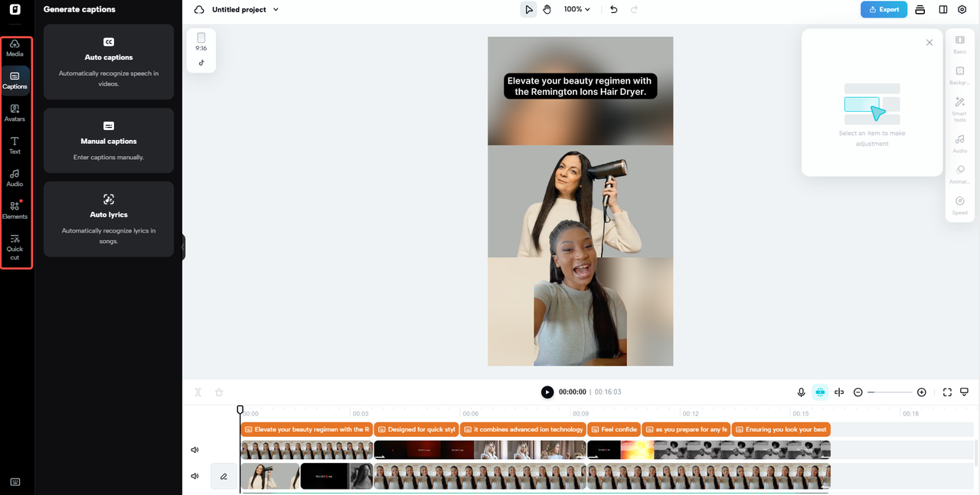Click the timeline zoom slider track
The image size is (980, 495).
(890, 392)
